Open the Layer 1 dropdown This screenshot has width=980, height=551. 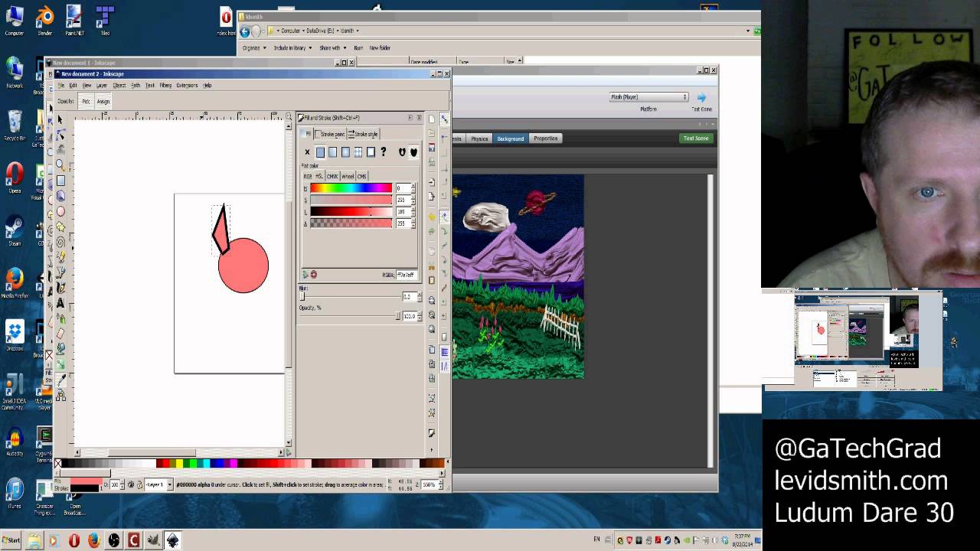tap(158, 484)
